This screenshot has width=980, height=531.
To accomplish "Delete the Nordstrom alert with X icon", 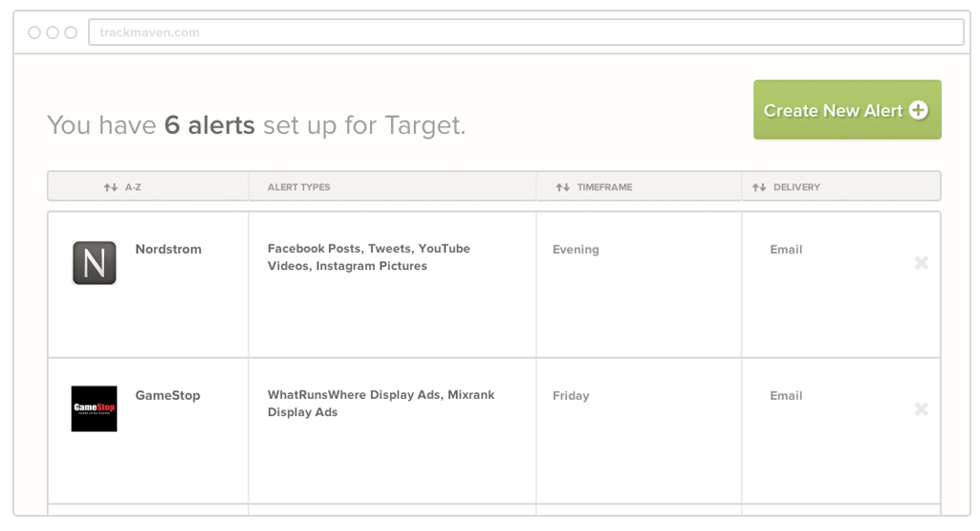I will coord(922,263).
